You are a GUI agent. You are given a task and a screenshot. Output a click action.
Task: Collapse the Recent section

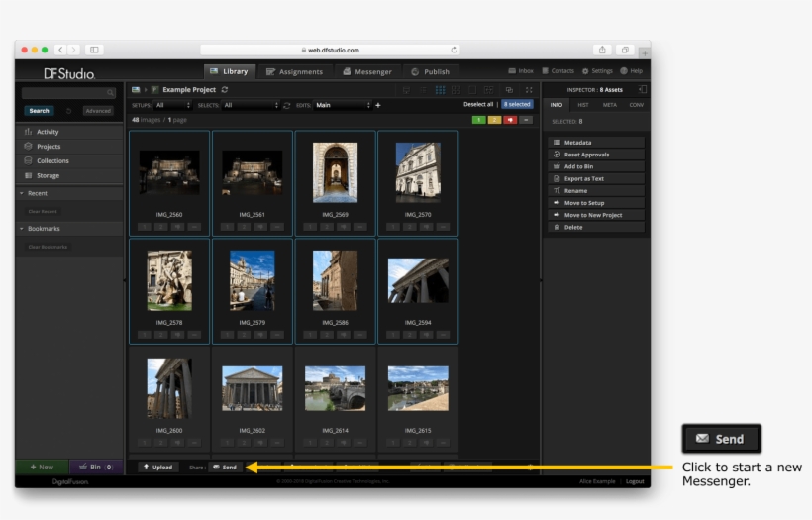[x=22, y=193]
